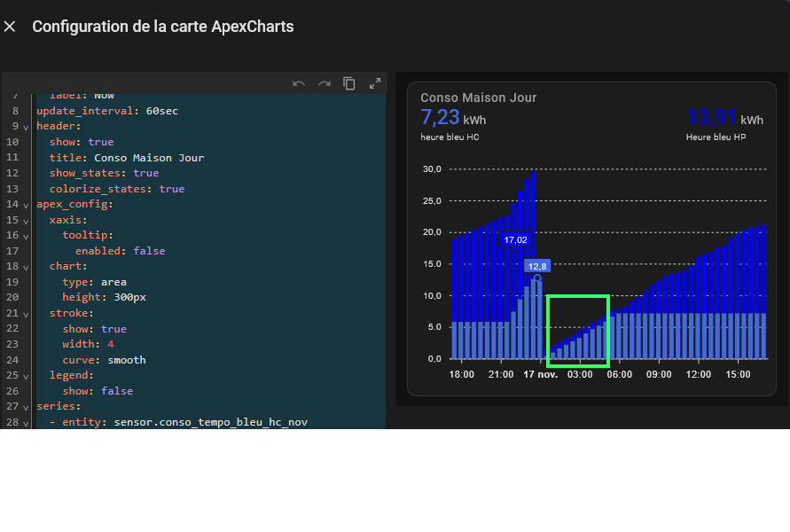790x532 pixels.
Task: Click the '17 nov.' x-axis label
Action: [x=540, y=374]
